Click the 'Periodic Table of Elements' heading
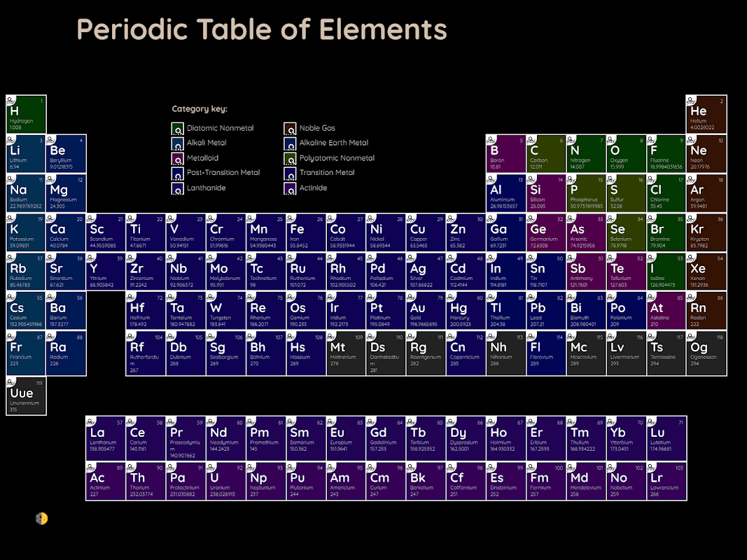This screenshot has width=747, height=560. coord(262,29)
